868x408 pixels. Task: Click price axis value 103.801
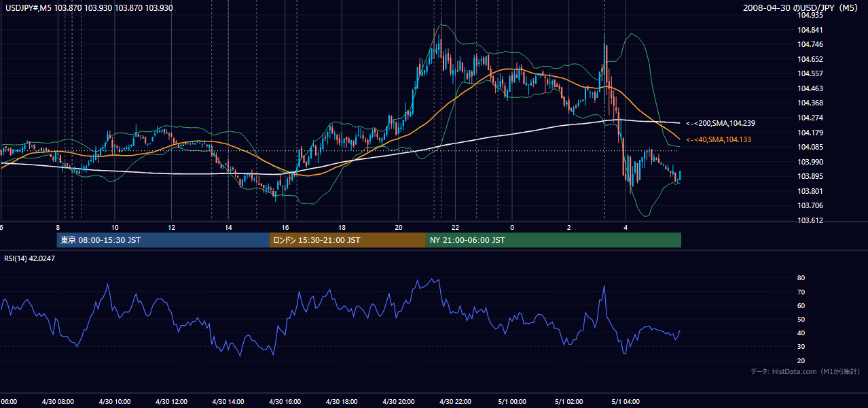[811, 191]
